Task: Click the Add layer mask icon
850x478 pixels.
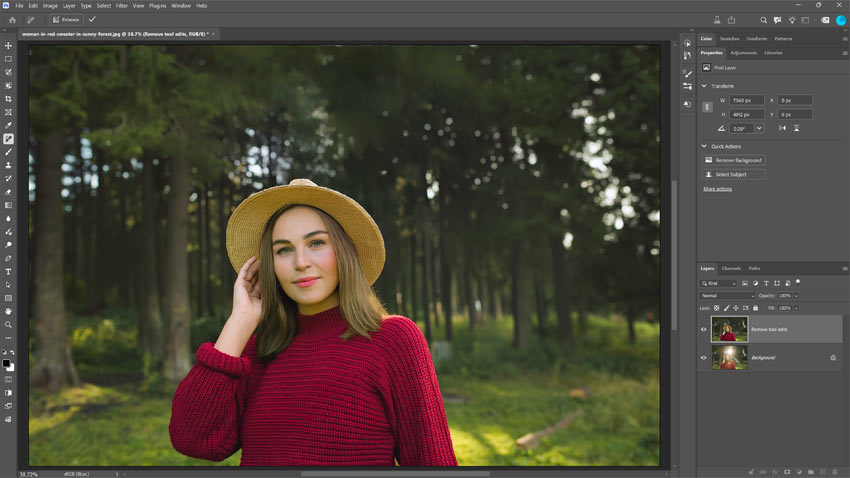Action: point(787,472)
